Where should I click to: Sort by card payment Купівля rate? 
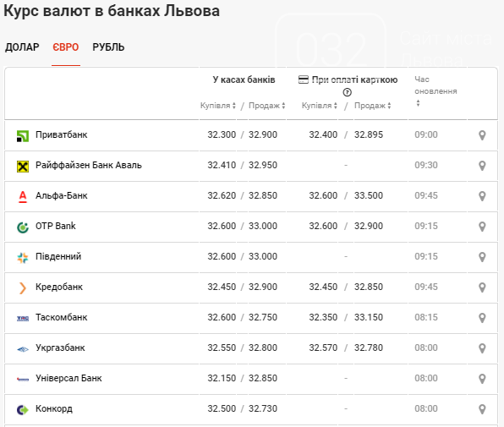pos(319,106)
